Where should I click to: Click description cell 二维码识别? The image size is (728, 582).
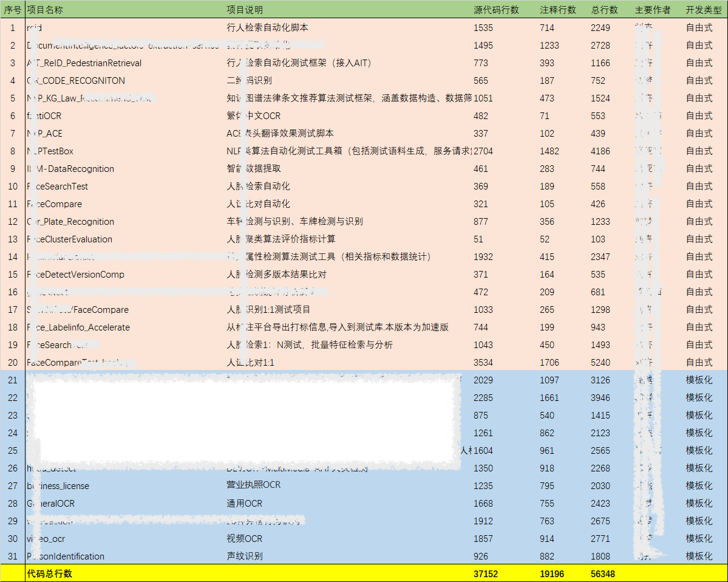(250, 80)
